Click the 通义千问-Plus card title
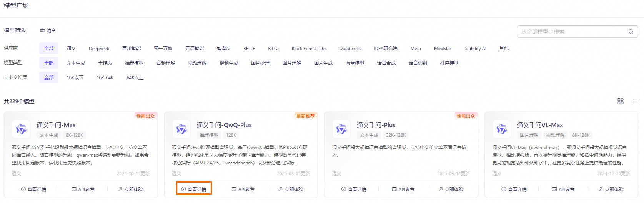Image resolution: width=644 pixels, height=203 pixels. (376, 125)
